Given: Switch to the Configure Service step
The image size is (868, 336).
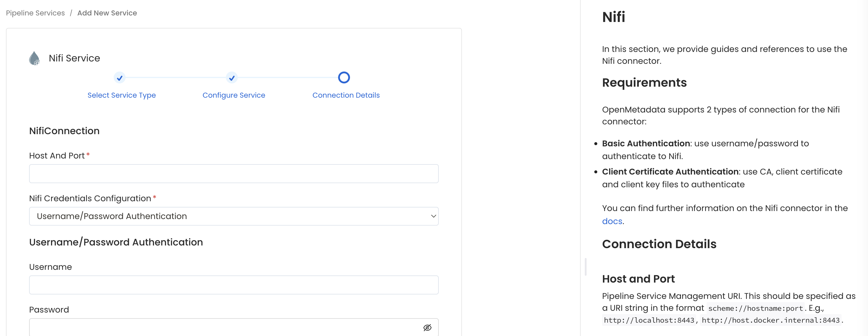Looking at the screenshot, I should pos(234,95).
